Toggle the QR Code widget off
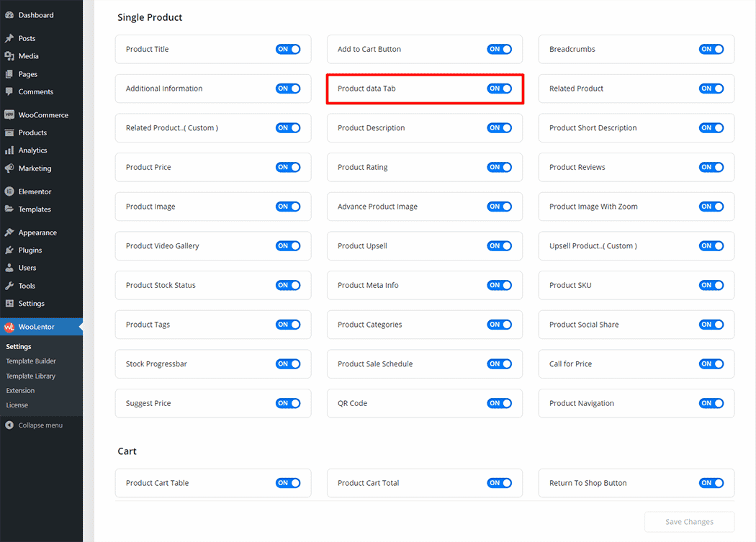The width and height of the screenshot is (756, 542). (x=499, y=403)
